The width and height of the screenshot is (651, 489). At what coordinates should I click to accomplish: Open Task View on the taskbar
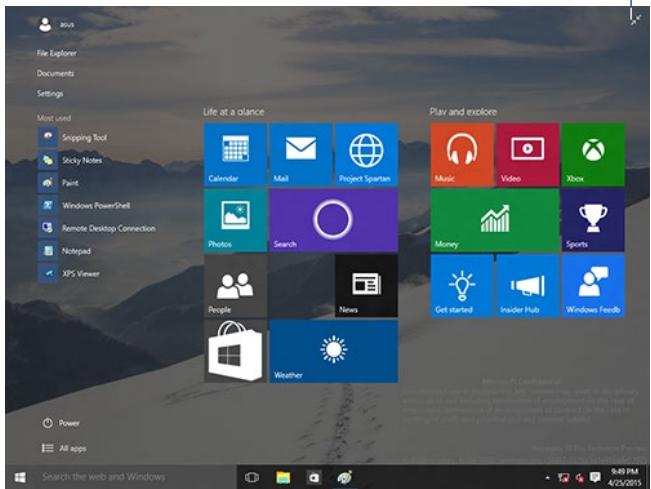point(252,477)
